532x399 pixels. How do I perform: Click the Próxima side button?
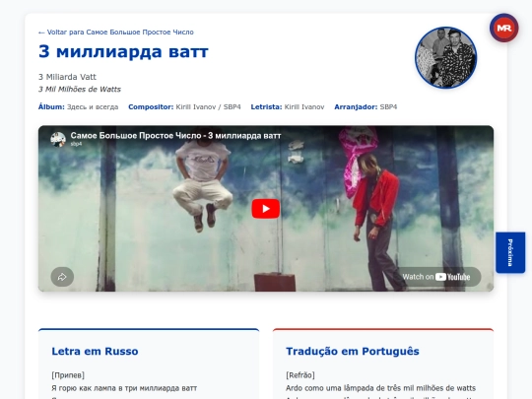(x=510, y=252)
